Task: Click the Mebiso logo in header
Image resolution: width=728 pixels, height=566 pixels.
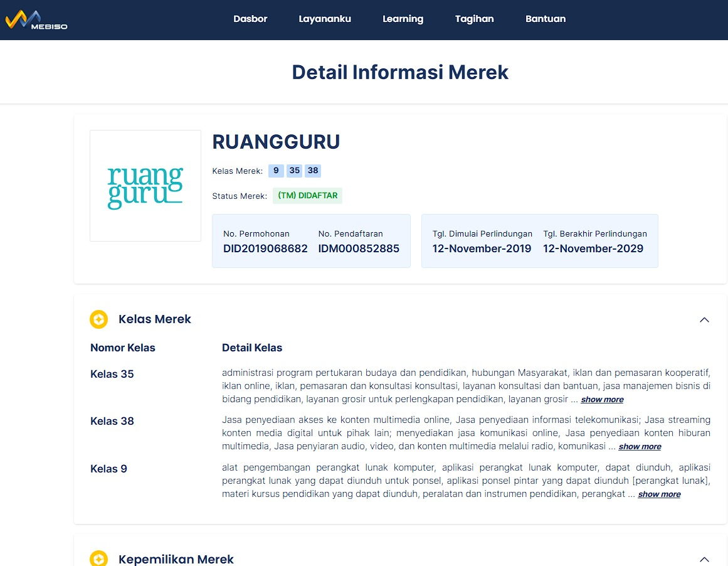Action: 36,20
